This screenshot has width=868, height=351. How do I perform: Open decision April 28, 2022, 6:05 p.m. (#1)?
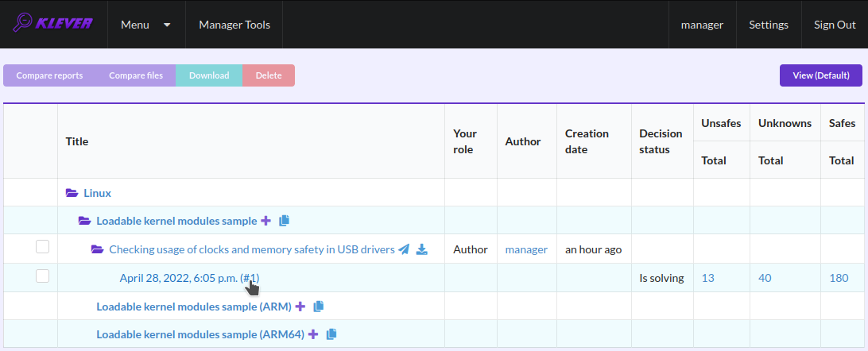(x=189, y=278)
